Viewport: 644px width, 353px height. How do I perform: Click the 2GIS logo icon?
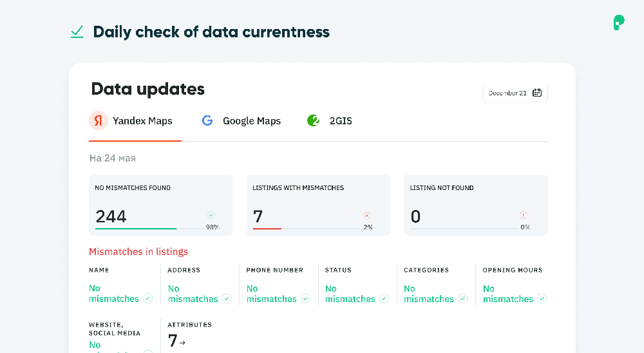pos(314,120)
